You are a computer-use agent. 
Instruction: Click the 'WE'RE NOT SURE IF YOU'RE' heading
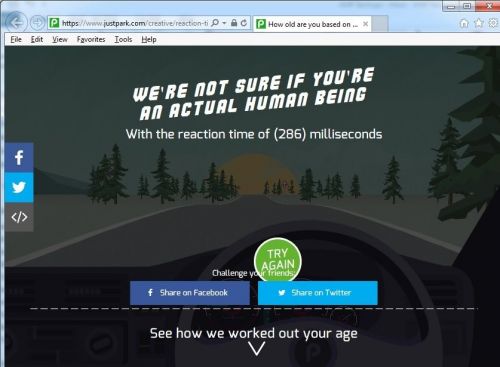click(253, 85)
